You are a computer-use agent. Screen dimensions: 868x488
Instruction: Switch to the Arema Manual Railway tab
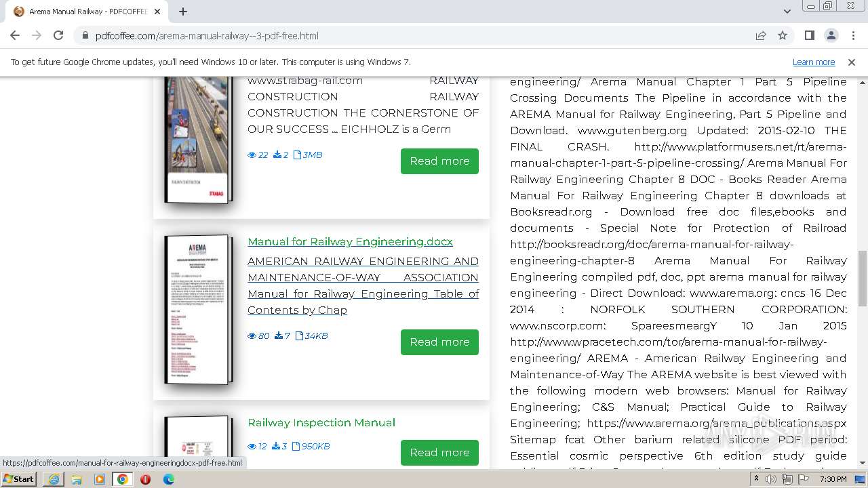point(87,12)
